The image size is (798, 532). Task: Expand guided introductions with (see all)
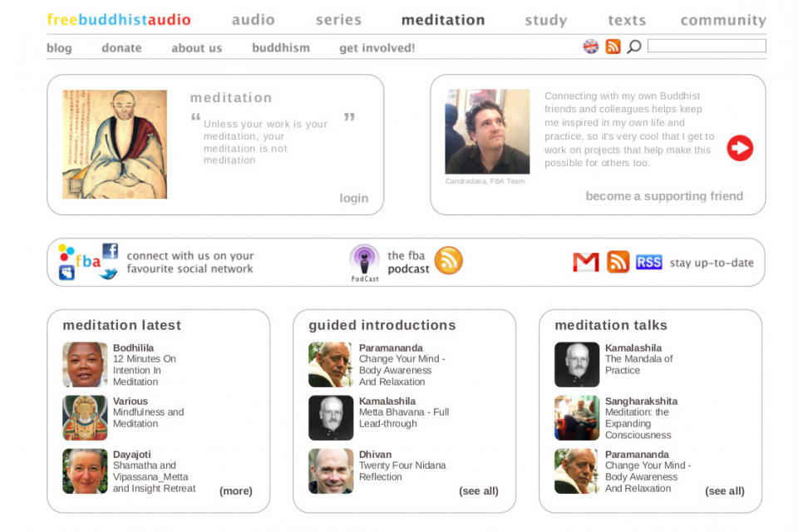[479, 490]
